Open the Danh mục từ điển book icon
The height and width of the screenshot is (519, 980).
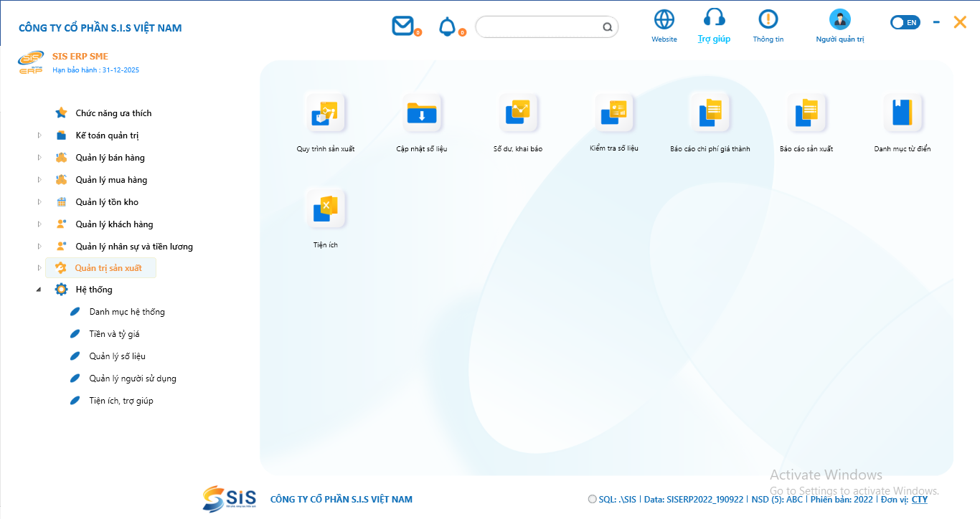(903, 113)
